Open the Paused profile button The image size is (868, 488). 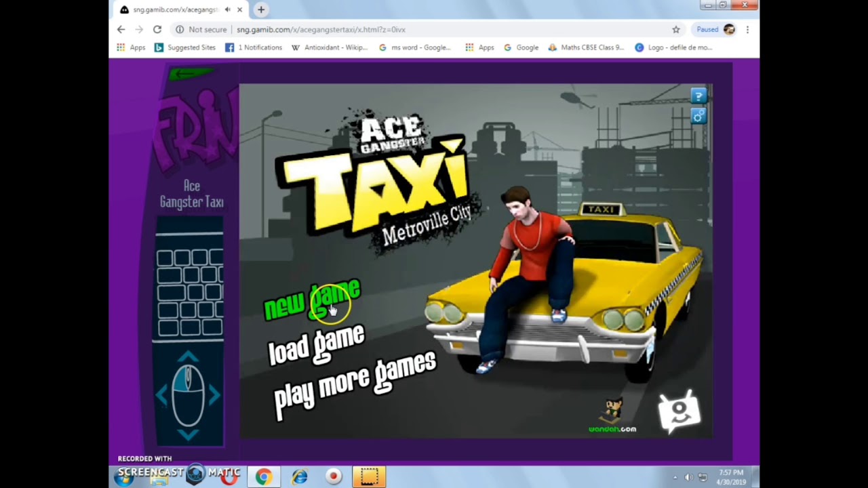click(x=715, y=29)
